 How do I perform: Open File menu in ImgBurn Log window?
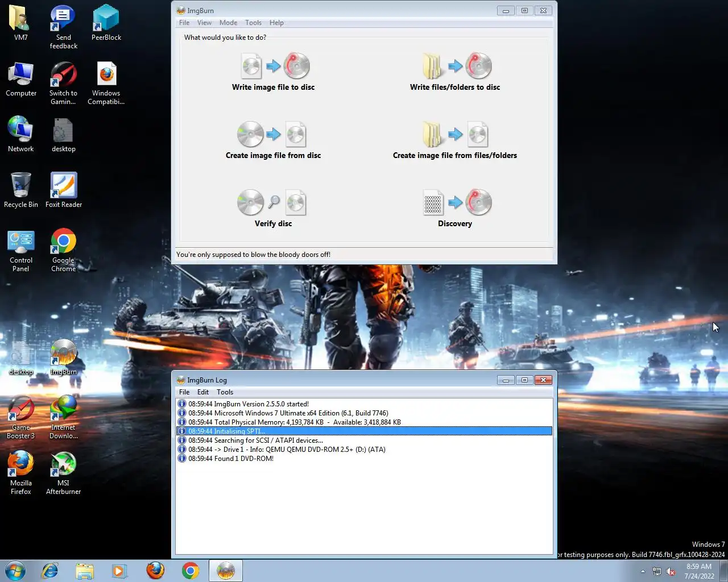point(184,392)
